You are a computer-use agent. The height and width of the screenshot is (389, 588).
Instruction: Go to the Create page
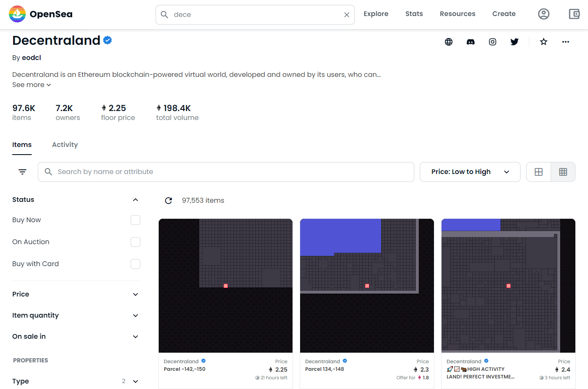tap(504, 14)
